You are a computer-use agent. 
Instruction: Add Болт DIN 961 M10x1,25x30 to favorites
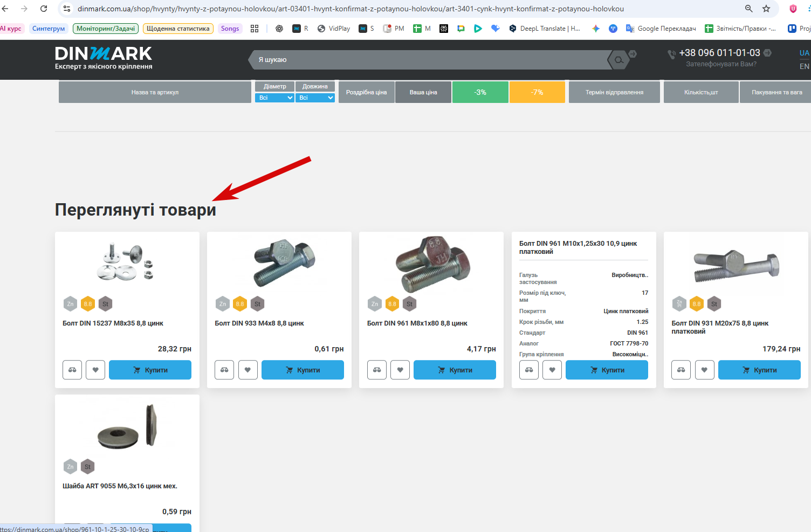coord(552,370)
